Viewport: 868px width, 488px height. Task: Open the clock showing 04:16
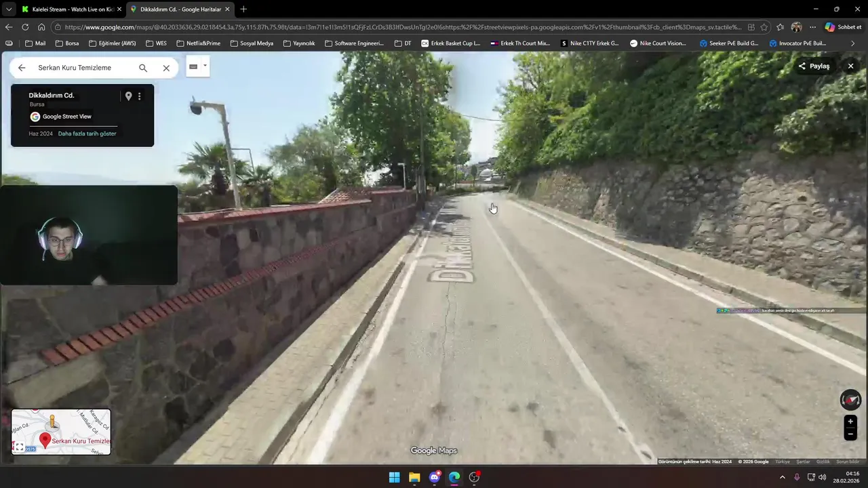point(847,477)
